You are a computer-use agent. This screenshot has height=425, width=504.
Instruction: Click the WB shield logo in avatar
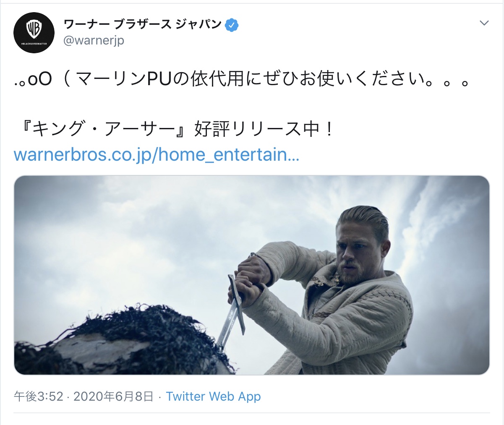(x=34, y=29)
